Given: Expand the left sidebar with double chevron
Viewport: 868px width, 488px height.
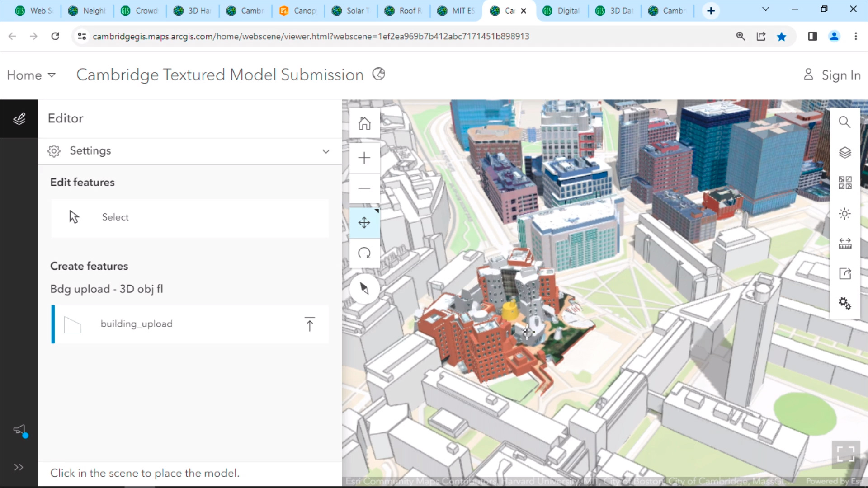Looking at the screenshot, I should coord(19,467).
